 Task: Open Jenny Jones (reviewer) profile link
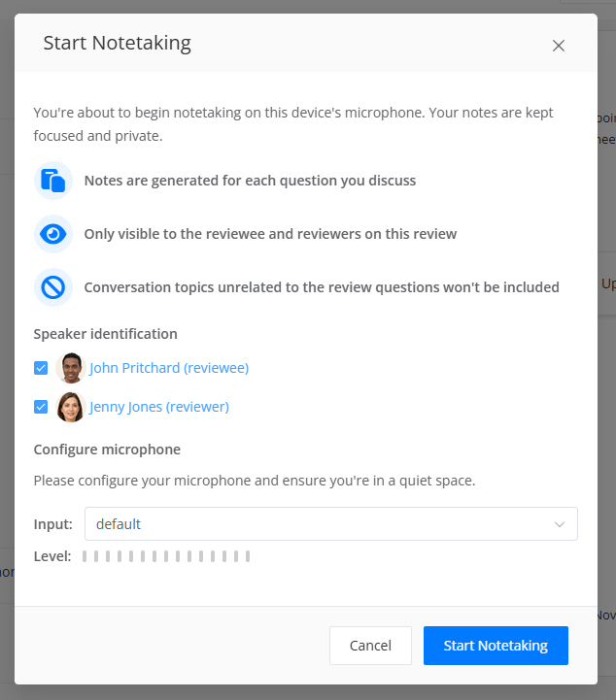pos(159,407)
